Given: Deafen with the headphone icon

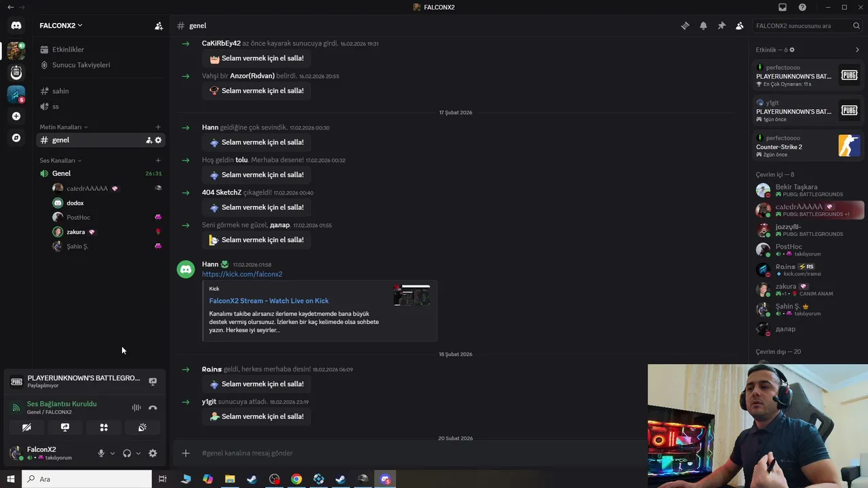Looking at the screenshot, I should pos(127,453).
